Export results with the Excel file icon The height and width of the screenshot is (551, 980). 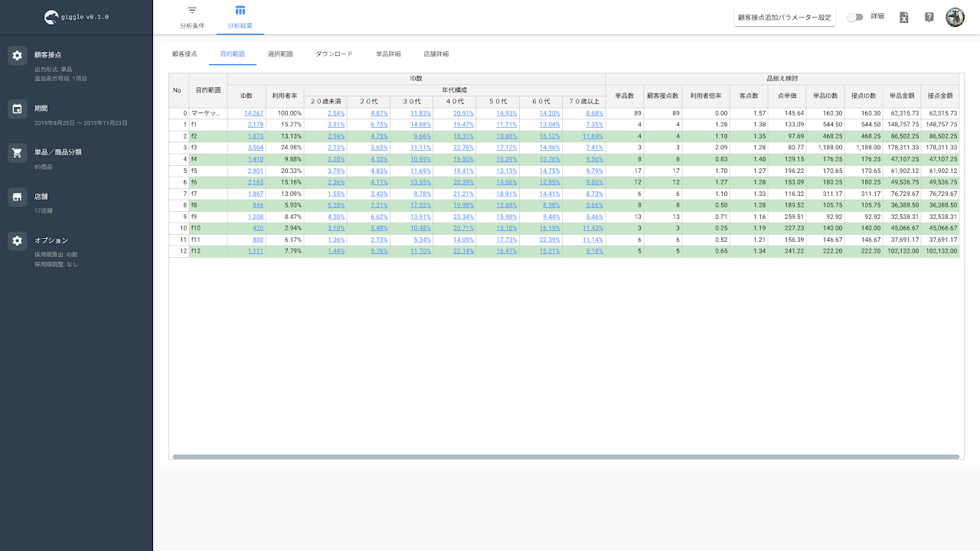(903, 17)
